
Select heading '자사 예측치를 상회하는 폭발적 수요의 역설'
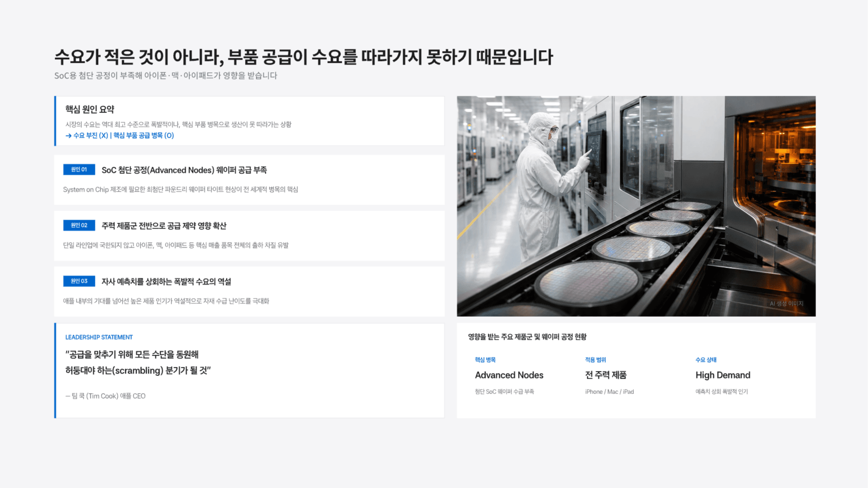coord(166,282)
